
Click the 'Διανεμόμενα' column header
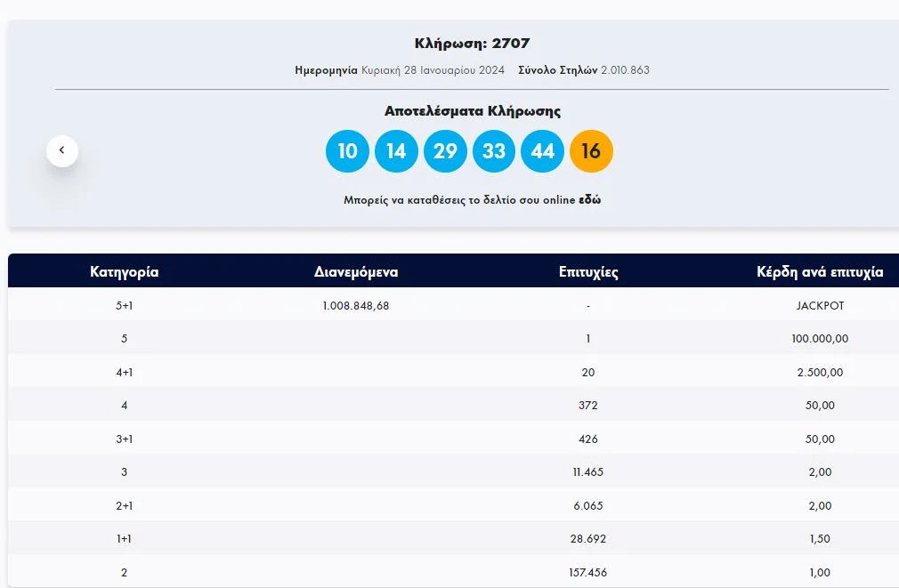click(x=356, y=272)
